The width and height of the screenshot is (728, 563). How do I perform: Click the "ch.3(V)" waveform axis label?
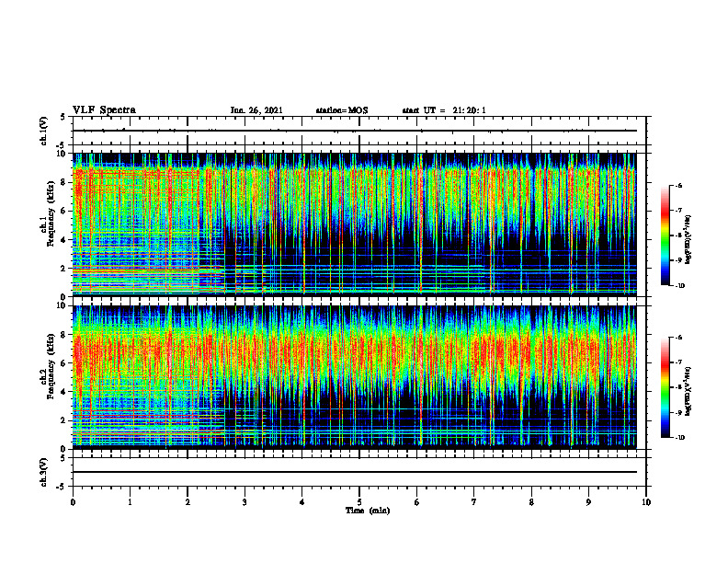[x=43, y=472]
